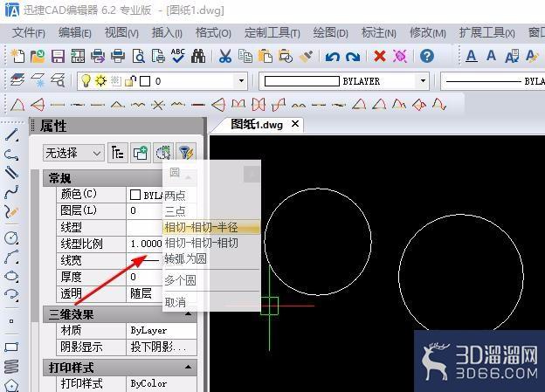545x392 pixels.
Task: Save the drawing with the floppy disk icon
Action: click(58, 56)
